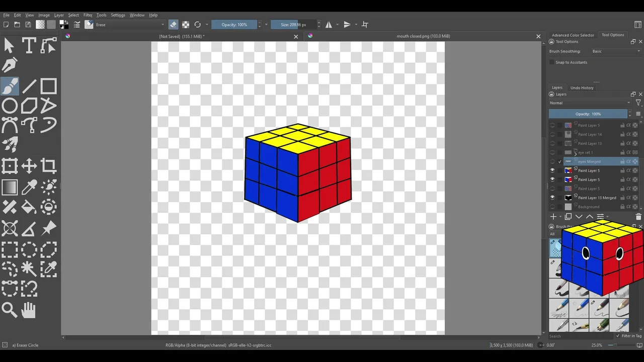
Task: Toggle wrap around mode
Action: 365,25
